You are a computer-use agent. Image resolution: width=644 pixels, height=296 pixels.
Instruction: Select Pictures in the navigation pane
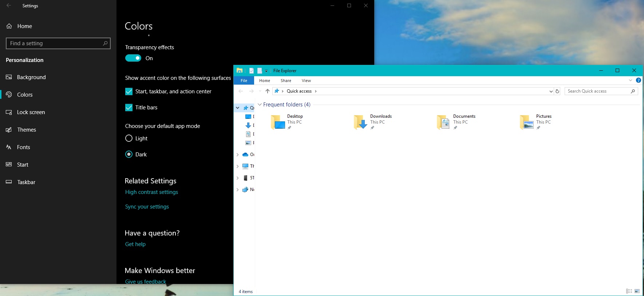pyautogui.click(x=250, y=143)
